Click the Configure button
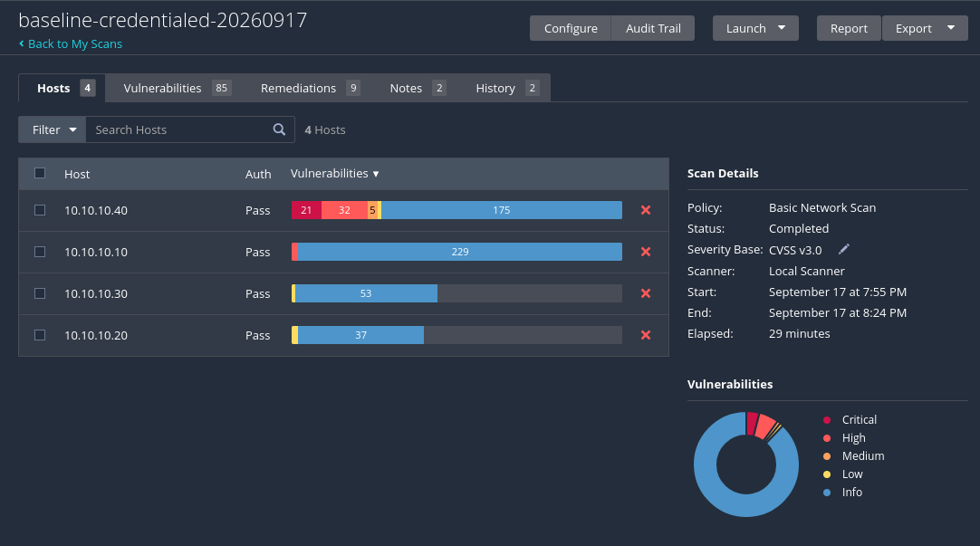The height and width of the screenshot is (546, 980). click(x=571, y=28)
